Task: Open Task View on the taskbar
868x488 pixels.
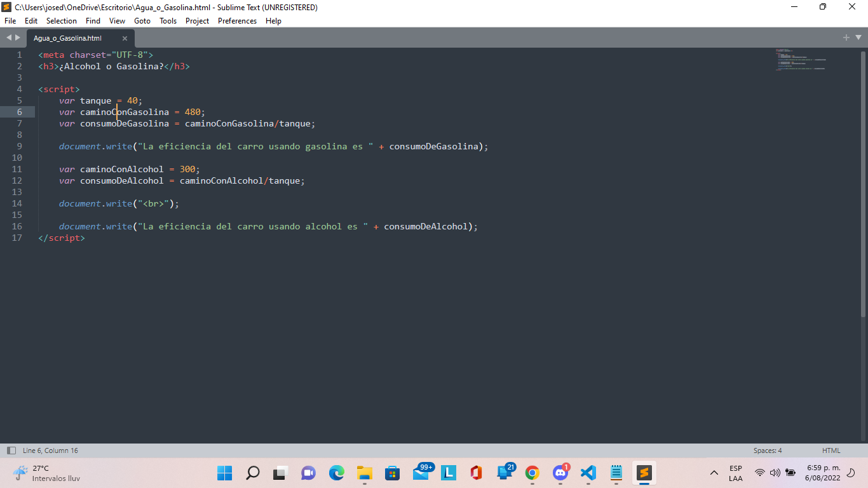Action: pyautogui.click(x=280, y=473)
